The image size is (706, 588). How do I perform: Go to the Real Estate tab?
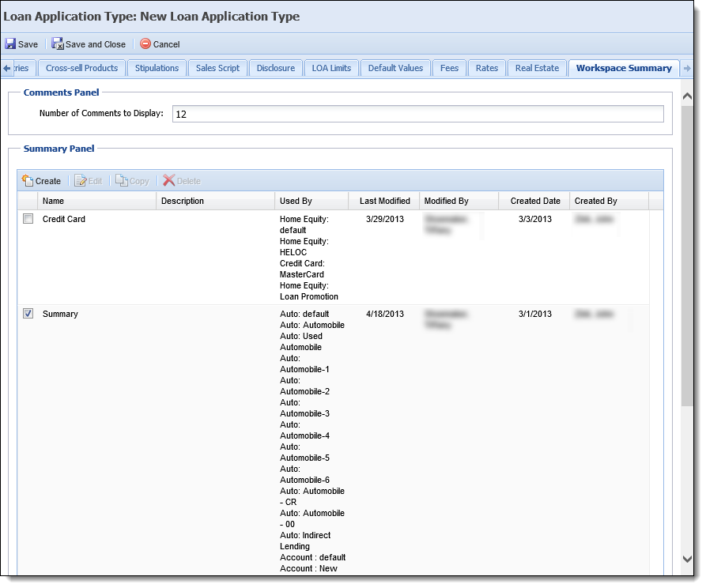click(537, 68)
